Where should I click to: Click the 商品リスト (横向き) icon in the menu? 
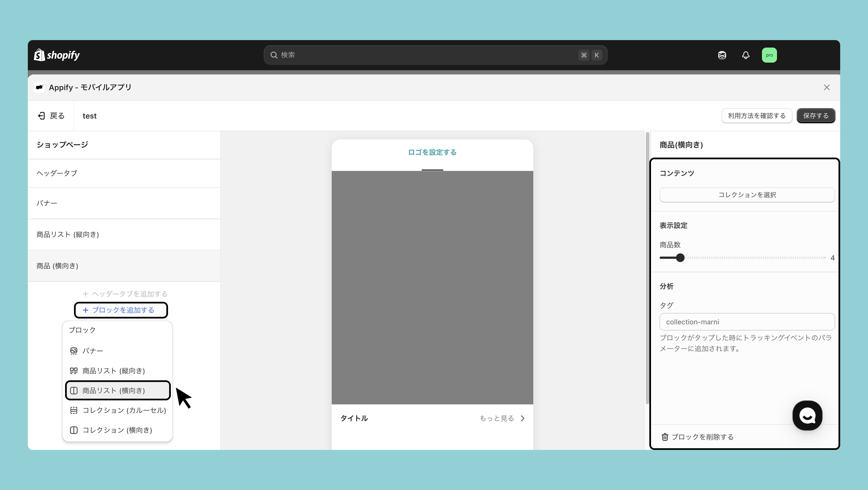[74, 391]
